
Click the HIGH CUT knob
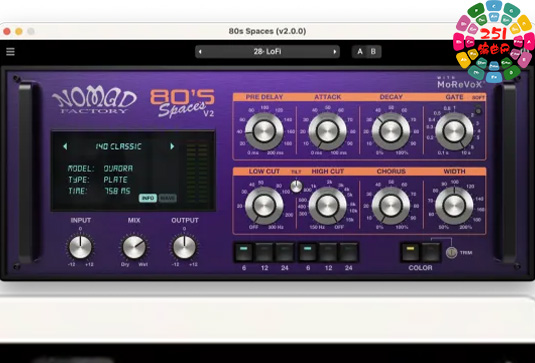(x=328, y=206)
